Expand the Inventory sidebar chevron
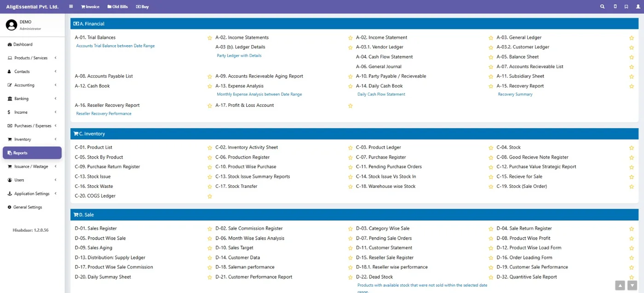 point(55,139)
